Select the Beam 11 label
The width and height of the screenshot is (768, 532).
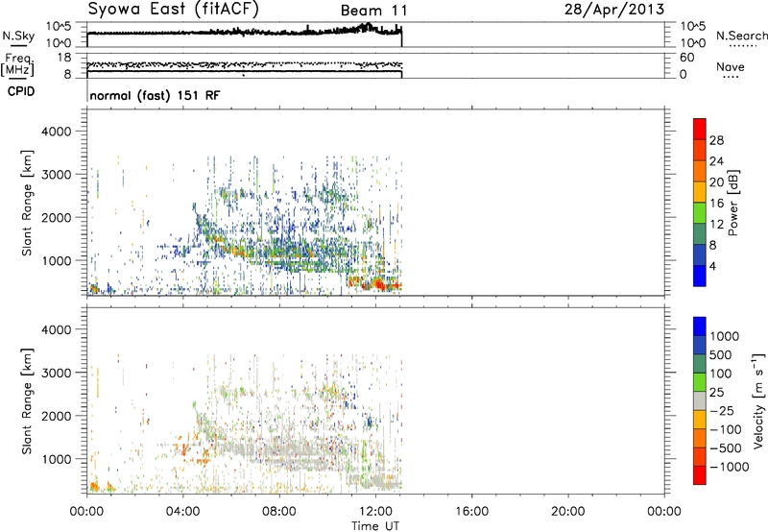(x=373, y=11)
